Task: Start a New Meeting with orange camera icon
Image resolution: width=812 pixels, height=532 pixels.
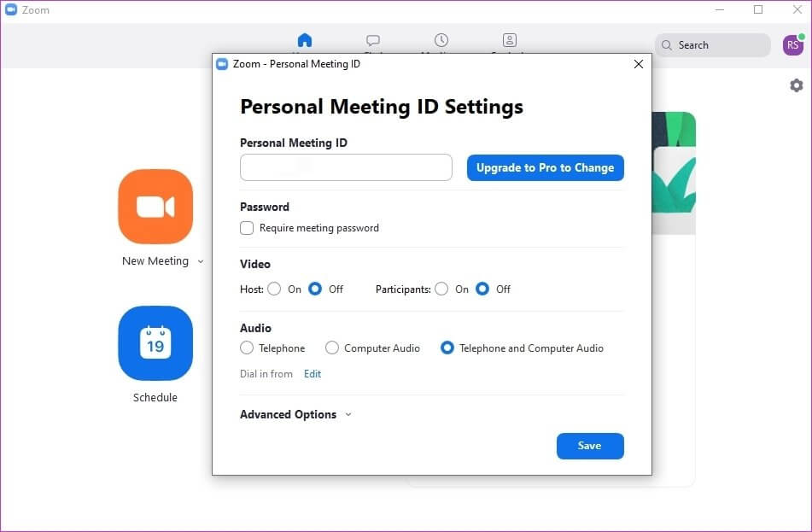Action: click(x=155, y=206)
